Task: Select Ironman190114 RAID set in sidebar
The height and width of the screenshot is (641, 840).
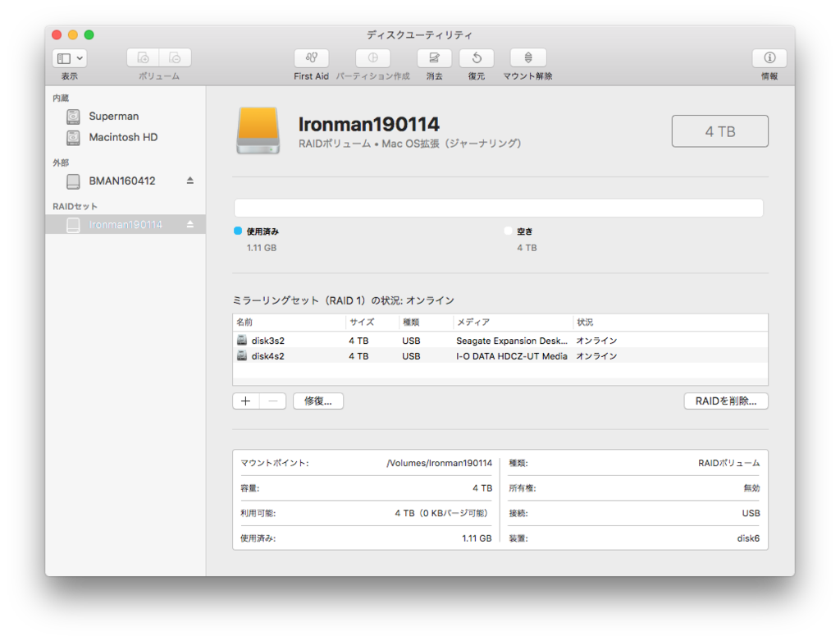Action: (x=126, y=225)
